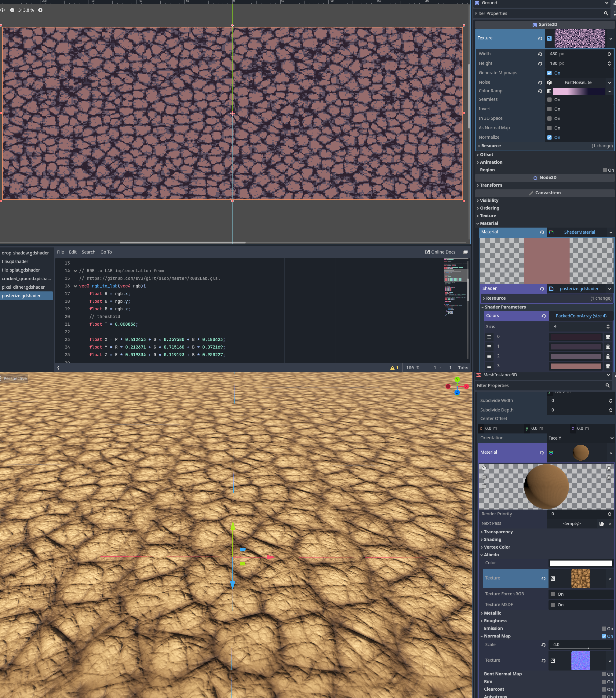Enable the Seamless checkbox
Image resolution: width=616 pixels, height=698 pixels.
[x=549, y=100]
